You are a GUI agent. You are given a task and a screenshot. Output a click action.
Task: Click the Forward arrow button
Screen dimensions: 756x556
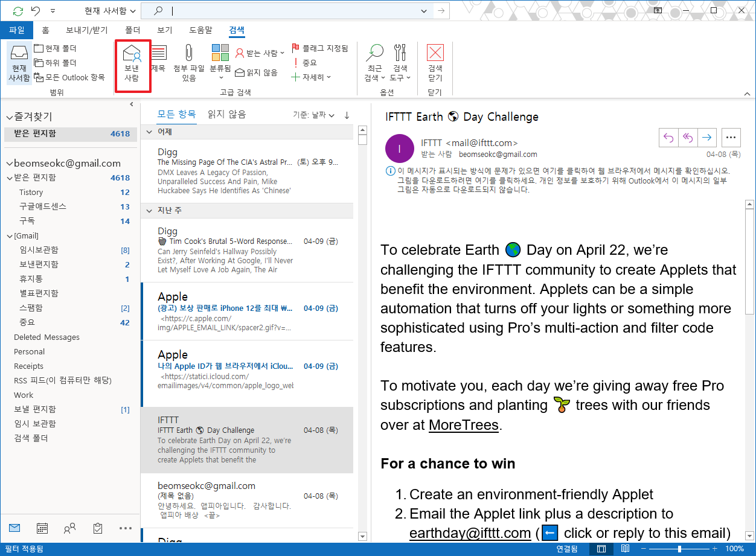[x=706, y=138]
